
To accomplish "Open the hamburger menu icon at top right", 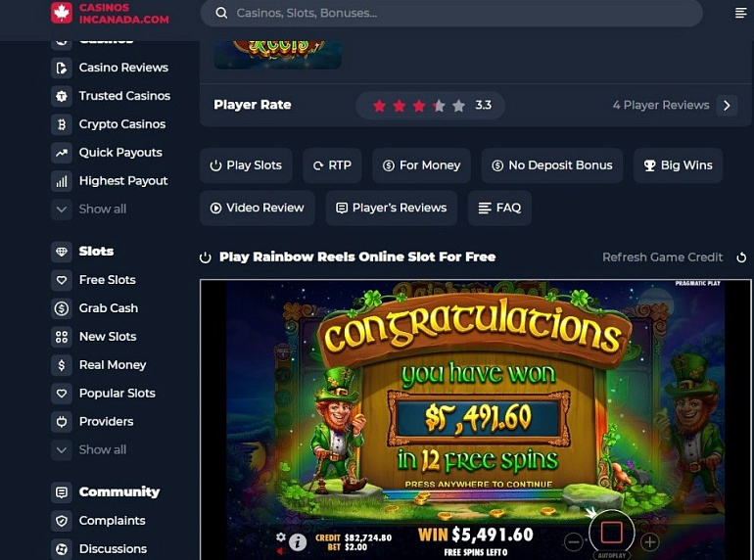I will pyautogui.click(x=740, y=13).
